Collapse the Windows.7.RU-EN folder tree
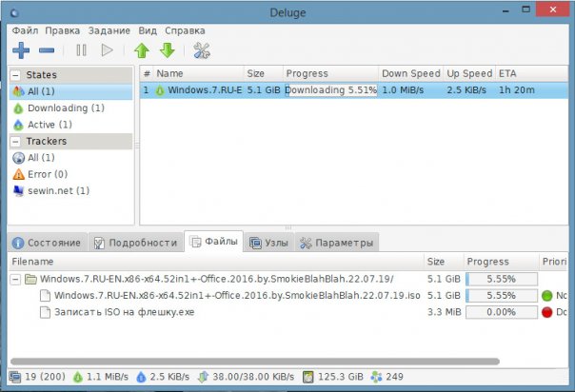 click(x=15, y=279)
